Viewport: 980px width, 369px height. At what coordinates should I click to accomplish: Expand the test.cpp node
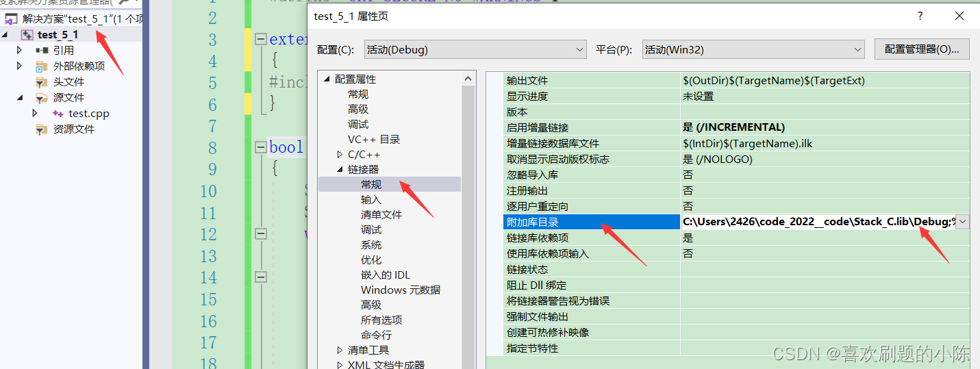(36, 114)
